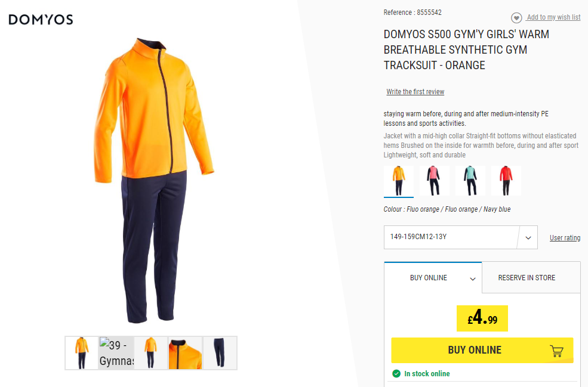Click the green in-stock checkmark icon
The height and width of the screenshot is (387, 588).
(x=396, y=373)
